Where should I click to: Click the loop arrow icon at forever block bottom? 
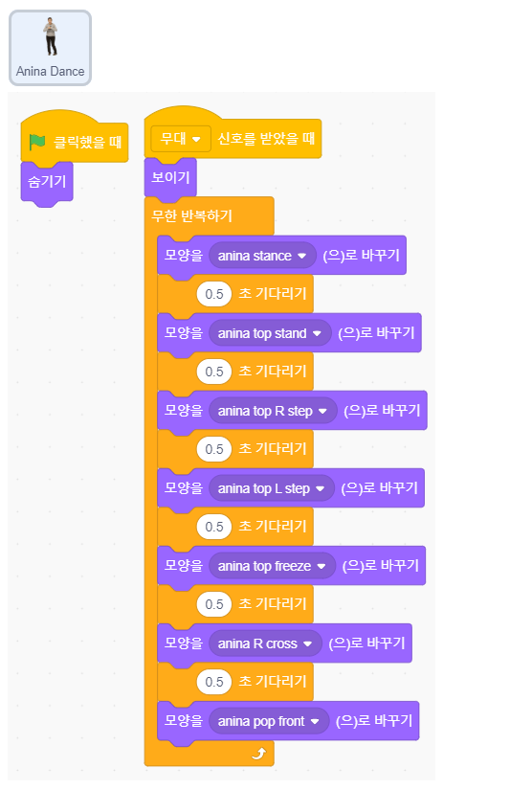click(258, 754)
